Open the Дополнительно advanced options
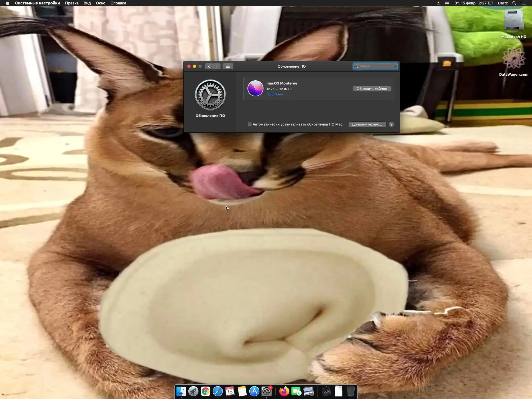 tap(367, 124)
